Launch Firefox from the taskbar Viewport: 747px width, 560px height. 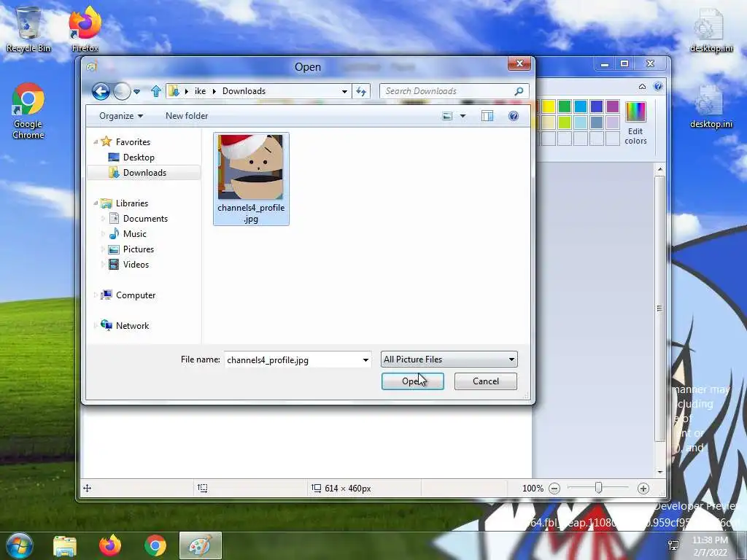tap(110, 545)
